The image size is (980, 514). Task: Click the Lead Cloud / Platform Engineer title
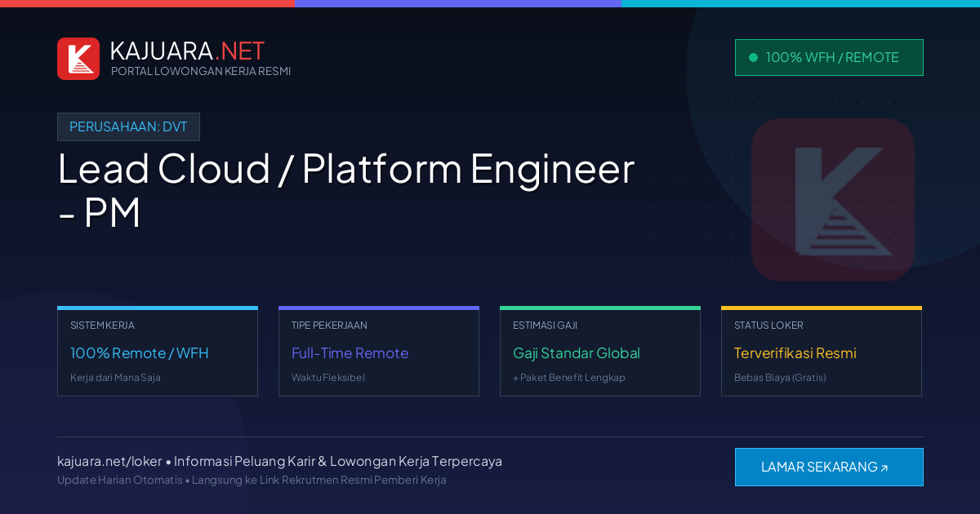tap(346, 190)
